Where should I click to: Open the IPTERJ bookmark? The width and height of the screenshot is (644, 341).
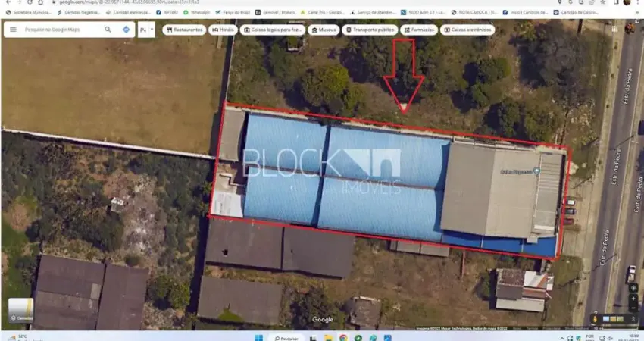point(167,13)
